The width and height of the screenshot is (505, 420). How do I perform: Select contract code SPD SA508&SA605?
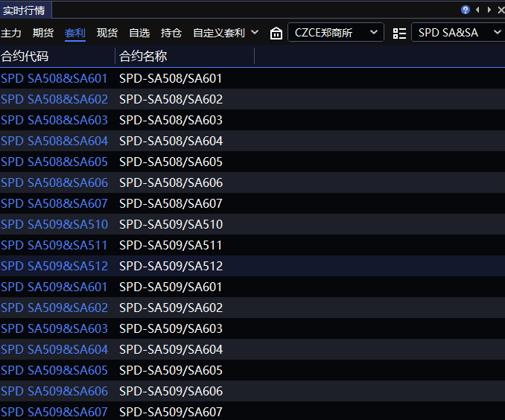[x=54, y=162]
